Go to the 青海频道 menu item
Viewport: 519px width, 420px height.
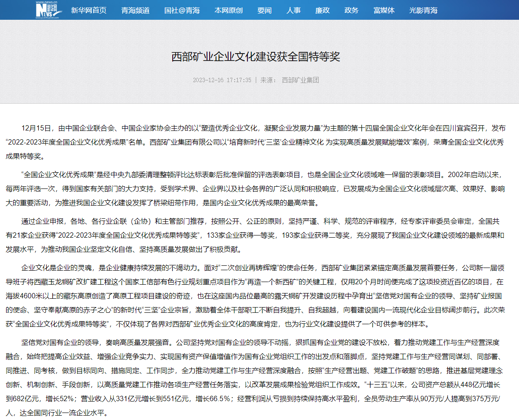click(135, 11)
